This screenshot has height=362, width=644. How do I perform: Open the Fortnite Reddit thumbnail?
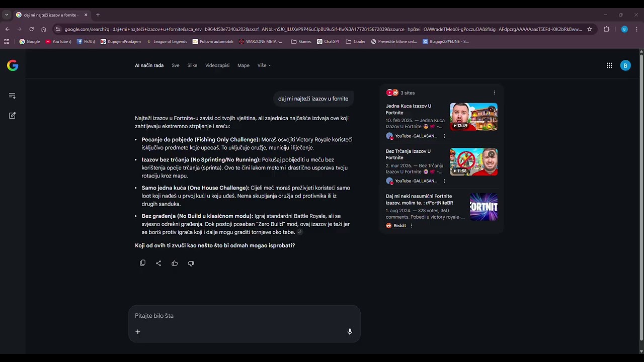click(484, 207)
